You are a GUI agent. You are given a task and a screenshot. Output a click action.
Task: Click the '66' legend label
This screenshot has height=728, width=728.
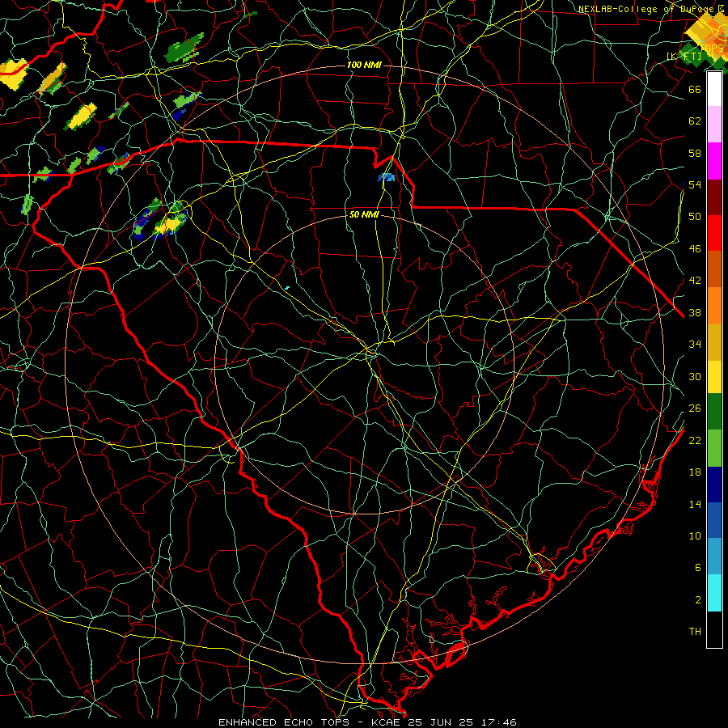(695, 89)
